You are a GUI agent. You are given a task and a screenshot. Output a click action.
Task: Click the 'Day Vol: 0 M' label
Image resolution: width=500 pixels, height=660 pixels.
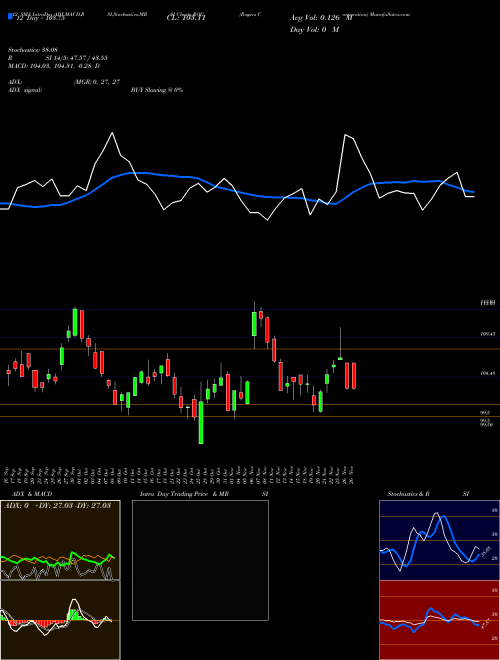pos(314,30)
